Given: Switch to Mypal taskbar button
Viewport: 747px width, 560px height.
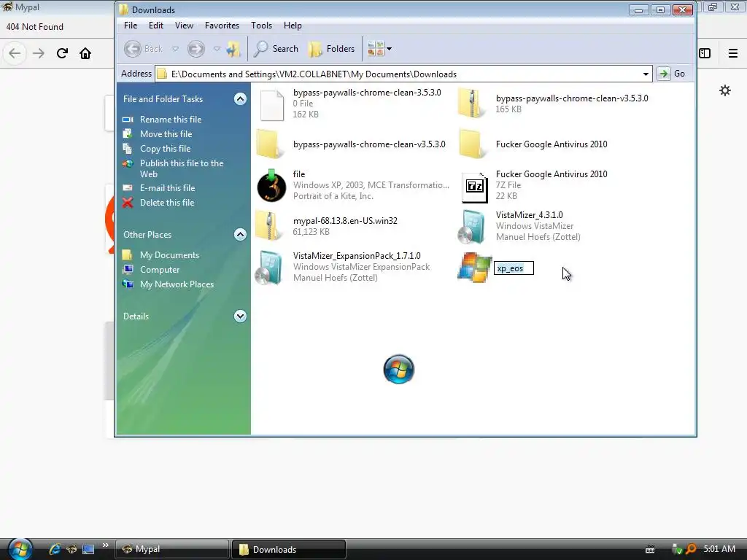Looking at the screenshot, I should [172, 549].
